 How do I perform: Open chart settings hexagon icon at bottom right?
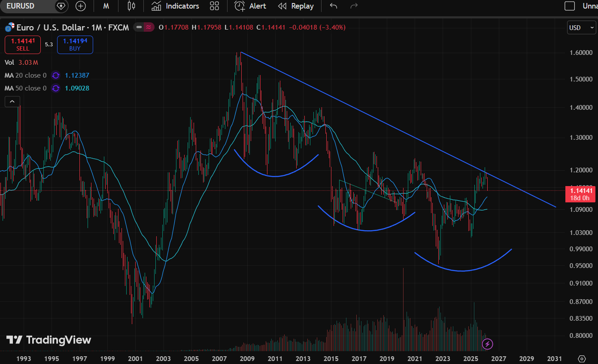click(582, 358)
